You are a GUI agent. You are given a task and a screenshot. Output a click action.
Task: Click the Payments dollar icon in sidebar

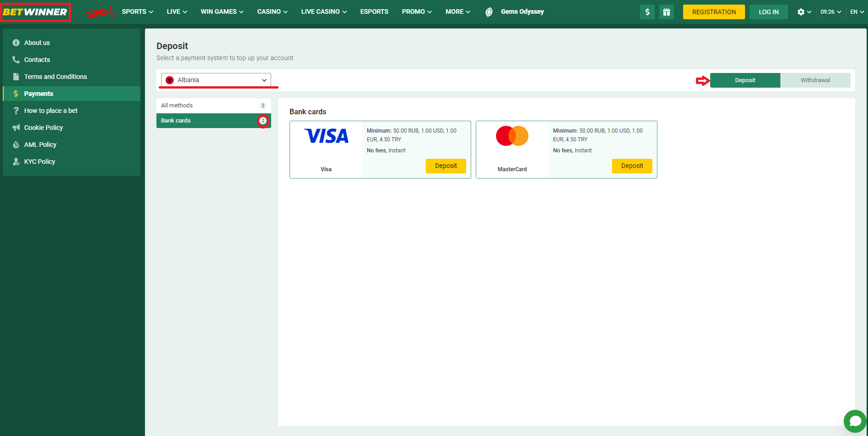(x=16, y=94)
